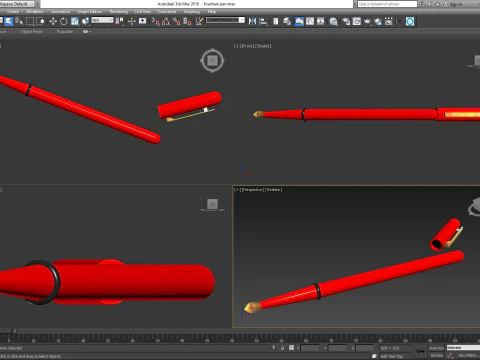Viewport: 480px width, 360px height.
Task: Click the ViewCube in the bottom-left viewport
Action: click(212, 204)
